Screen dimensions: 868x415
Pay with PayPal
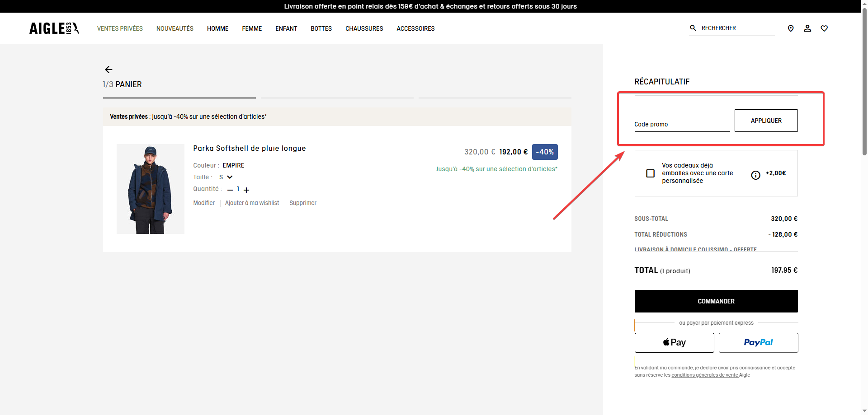click(758, 343)
